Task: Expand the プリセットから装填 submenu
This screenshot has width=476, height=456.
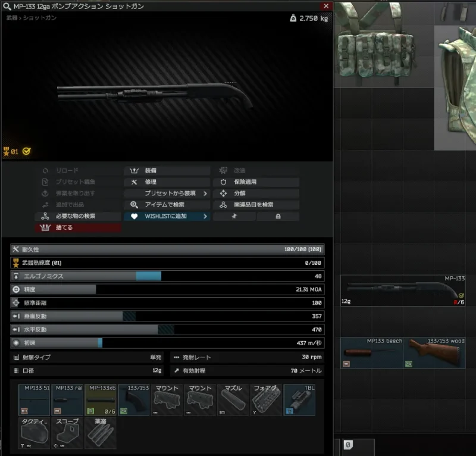Action: (167, 193)
